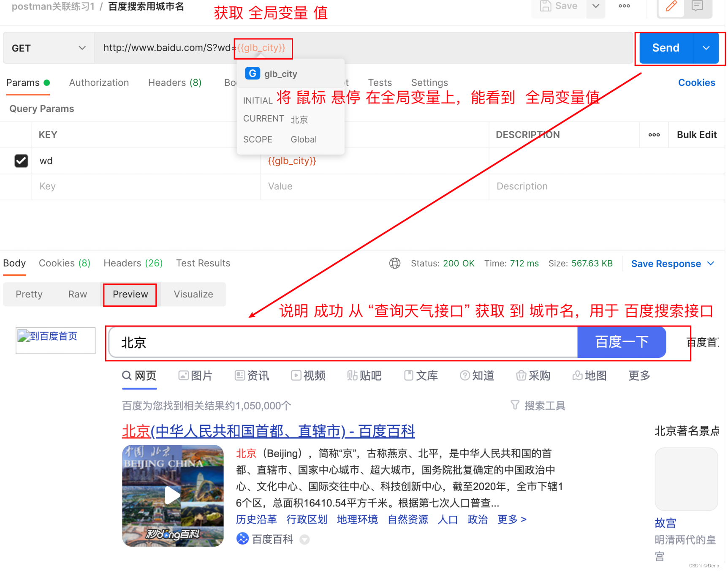Select the pencil edit icon
728x572 pixels.
pyautogui.click(x=671, y=6)
